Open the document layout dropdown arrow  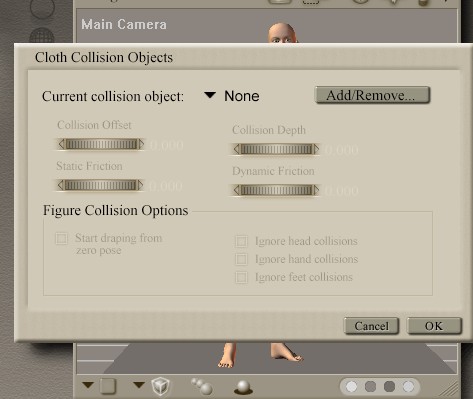click(88, 385)
